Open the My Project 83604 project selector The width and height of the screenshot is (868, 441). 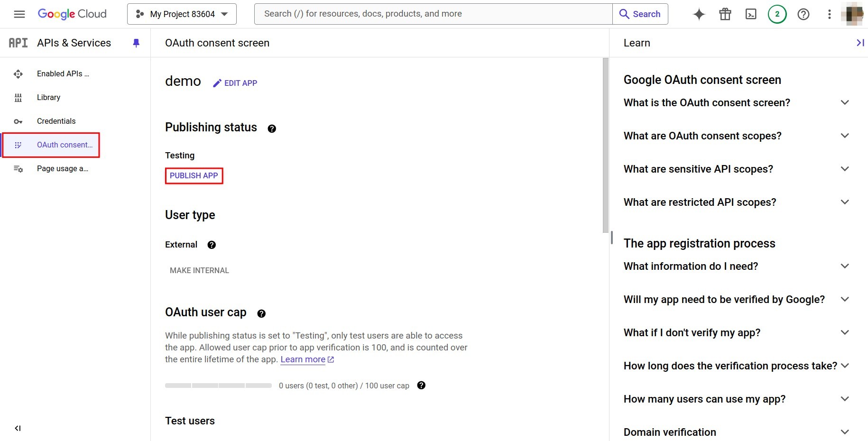coord(181,14)
